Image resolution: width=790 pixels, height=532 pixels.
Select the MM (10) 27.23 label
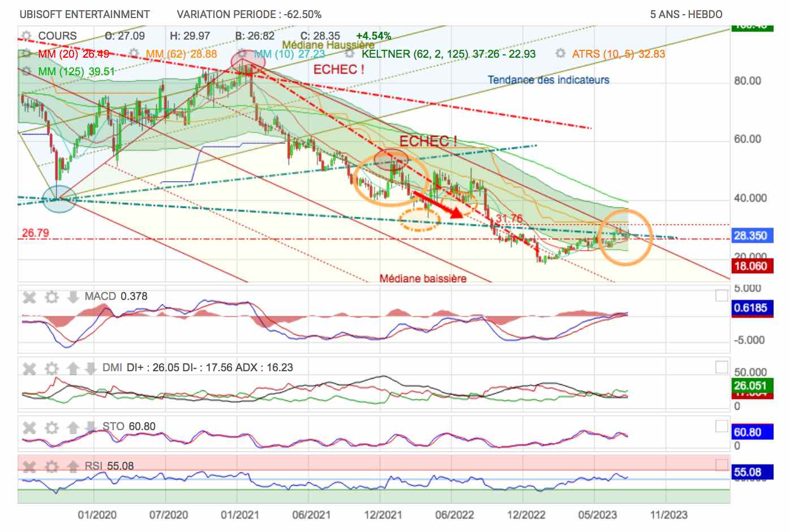coord(289,54)
